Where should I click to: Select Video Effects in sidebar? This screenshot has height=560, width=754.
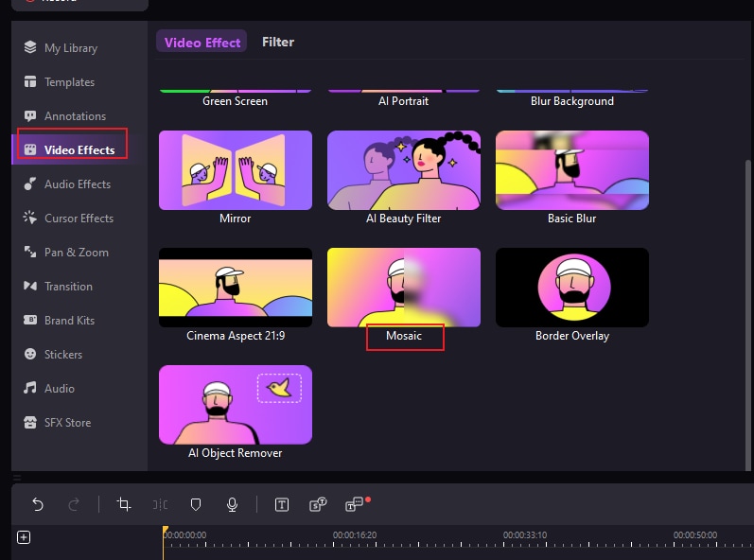pos(79,150)
